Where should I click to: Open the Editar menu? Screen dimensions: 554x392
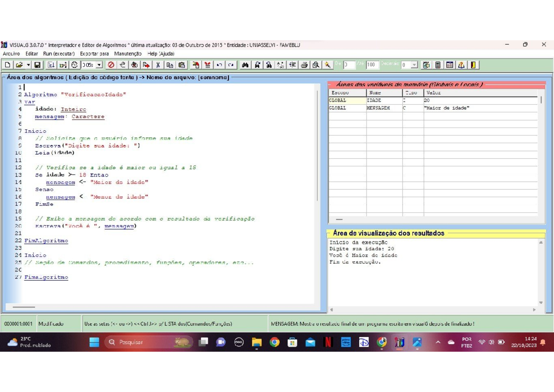pyautogui.click(x=32, y=54)
